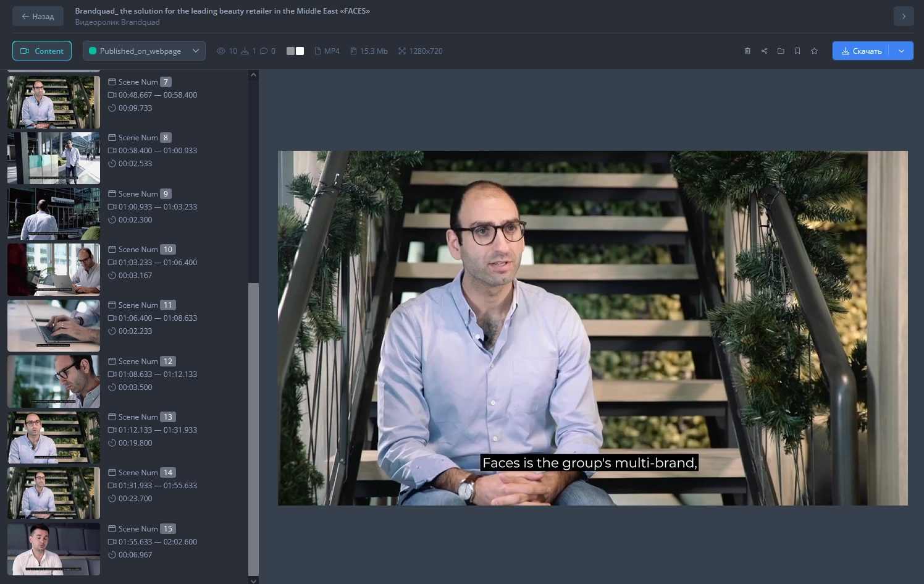The height and width of the screenshot is (584, 924).
Task: Go to next asset with right chevron
Action: click(903, 16)
